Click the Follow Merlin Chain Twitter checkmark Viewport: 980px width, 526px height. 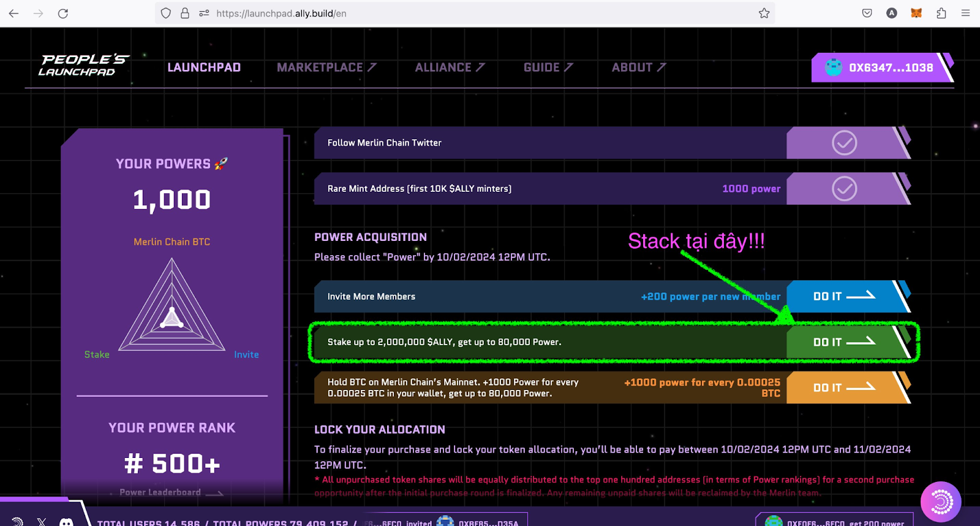(844, 143)
